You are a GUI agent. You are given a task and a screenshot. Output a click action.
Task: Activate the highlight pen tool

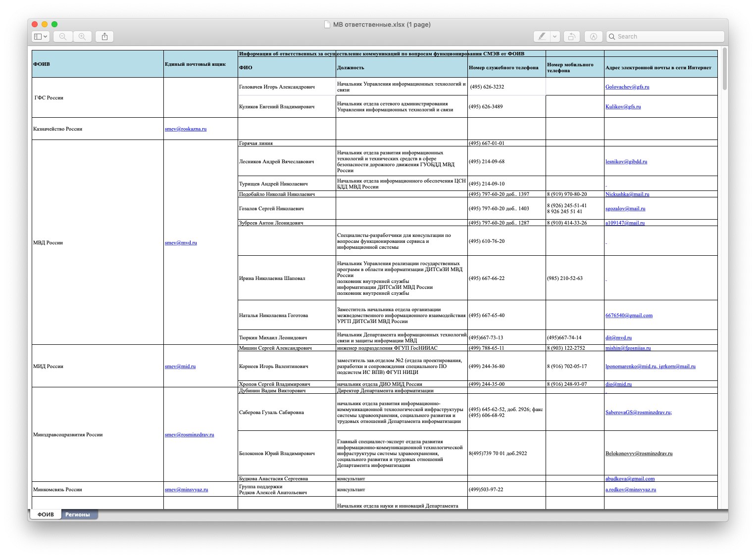[x=542, y=37]
